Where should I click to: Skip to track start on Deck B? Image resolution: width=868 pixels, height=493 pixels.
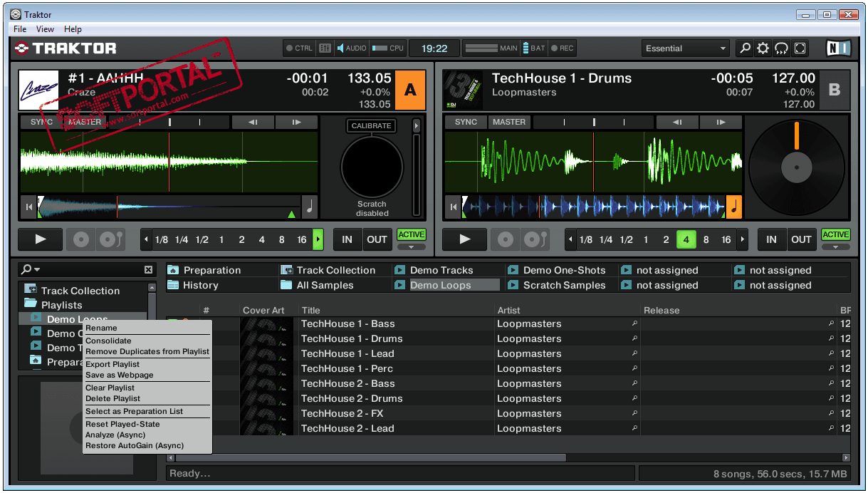[x=453, y=207]
